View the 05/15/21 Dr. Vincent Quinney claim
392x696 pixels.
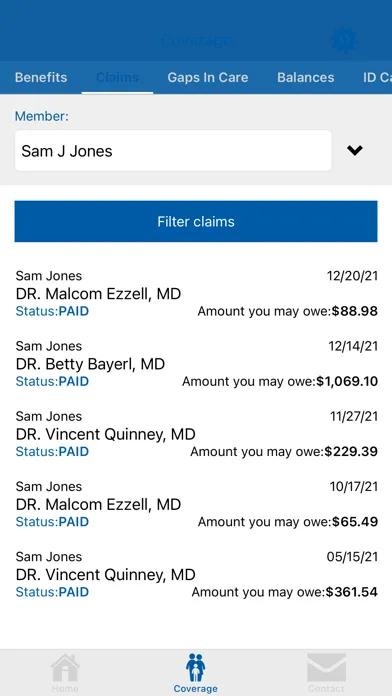[x=196, y=574]
